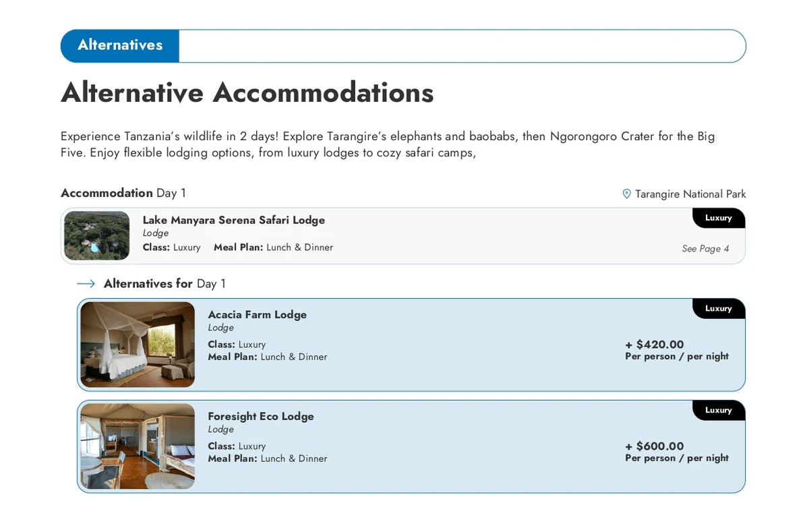Select the Foresight Eco Lodge title
Screen dimensions: 807x532
pos(260,416)
